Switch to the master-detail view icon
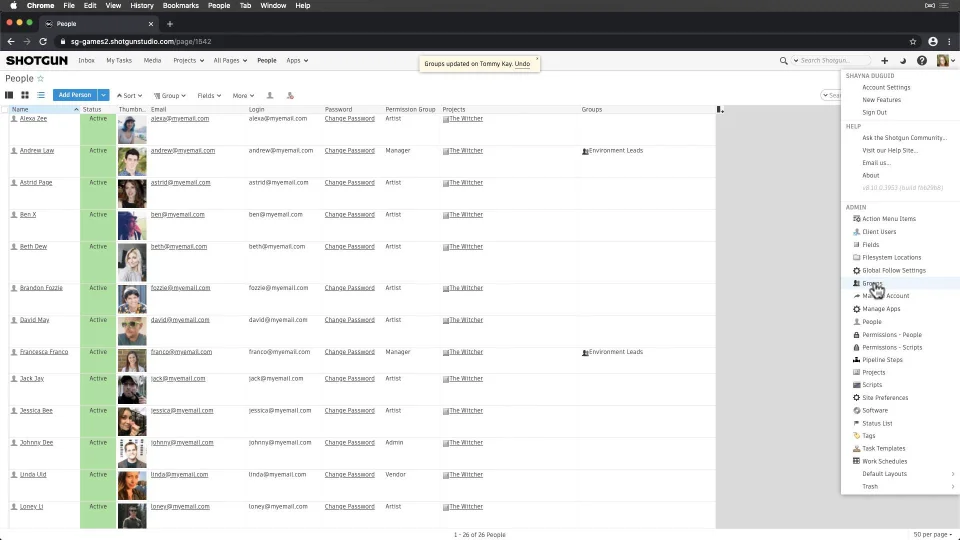This screenshot has height=540, width=960. (x=9, y=95)
